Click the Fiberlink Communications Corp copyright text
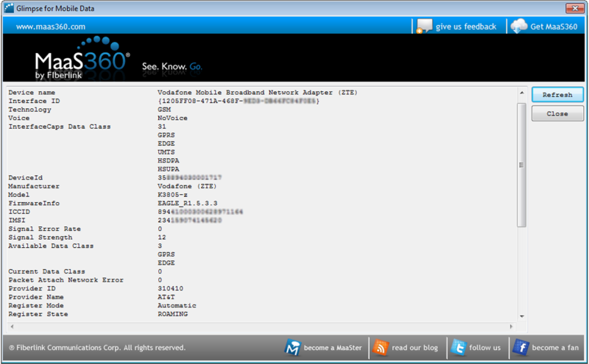This screenshot has height=364, width=589. coord(97,348)
